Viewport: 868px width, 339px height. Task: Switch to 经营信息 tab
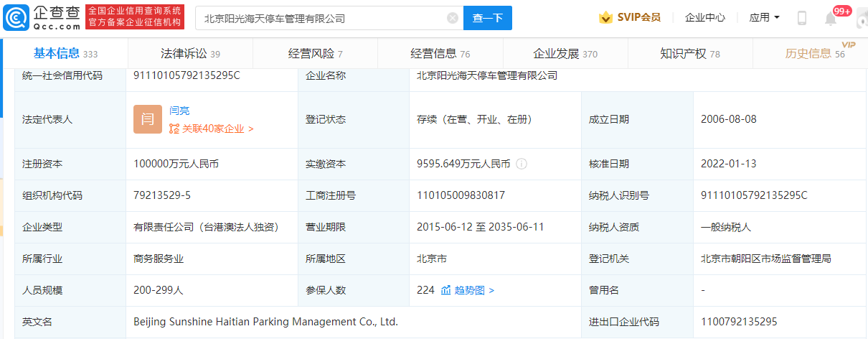pos(440,53)
